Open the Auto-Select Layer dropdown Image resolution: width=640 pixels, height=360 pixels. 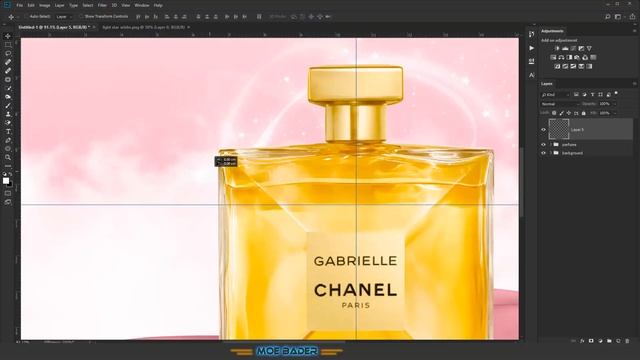[x=64, y=17]
